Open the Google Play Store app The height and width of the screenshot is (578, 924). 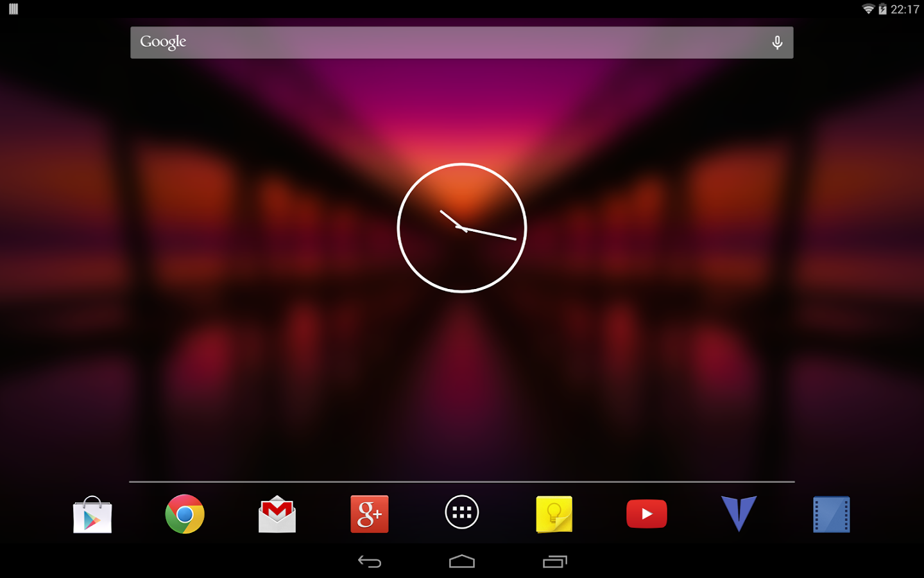coord(92,514)
